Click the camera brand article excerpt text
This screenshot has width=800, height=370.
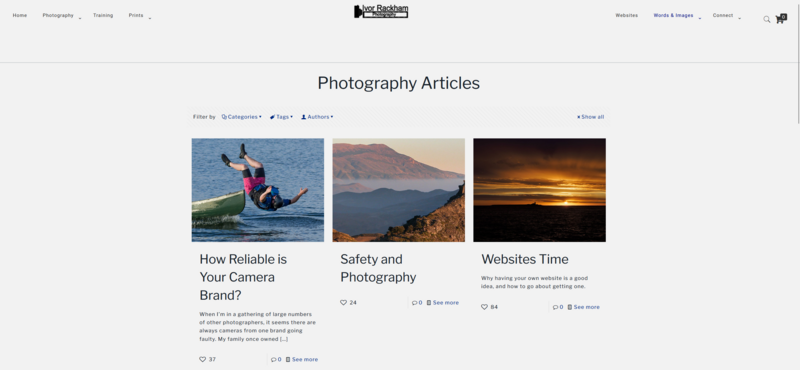257,327
